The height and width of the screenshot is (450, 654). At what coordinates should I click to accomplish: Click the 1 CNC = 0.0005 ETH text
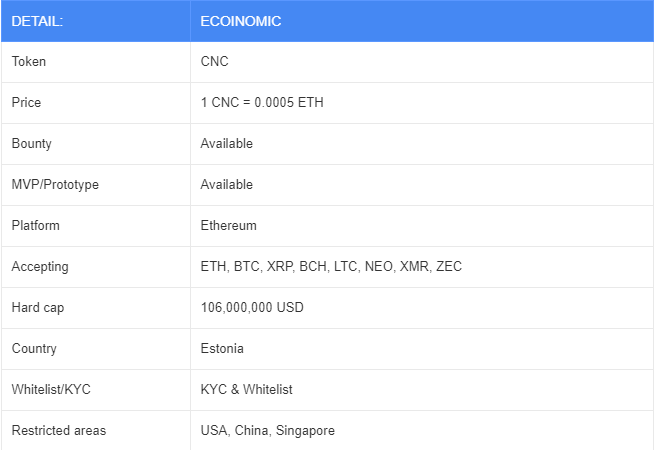click(x=262, y=103)
